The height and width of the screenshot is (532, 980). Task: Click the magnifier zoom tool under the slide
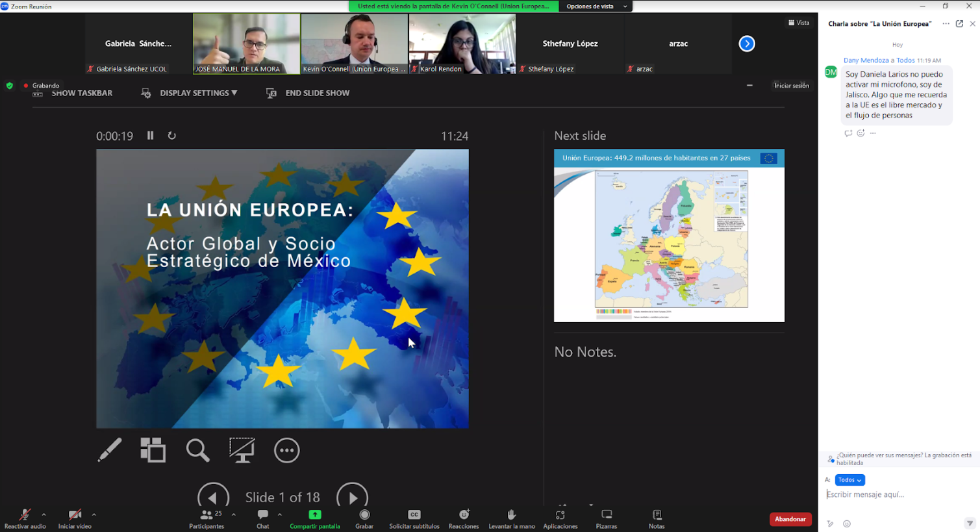197,450
